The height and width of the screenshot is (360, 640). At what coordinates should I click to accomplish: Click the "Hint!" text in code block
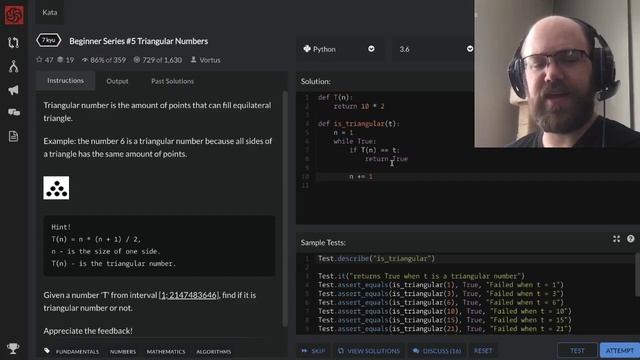coord(61,227)
